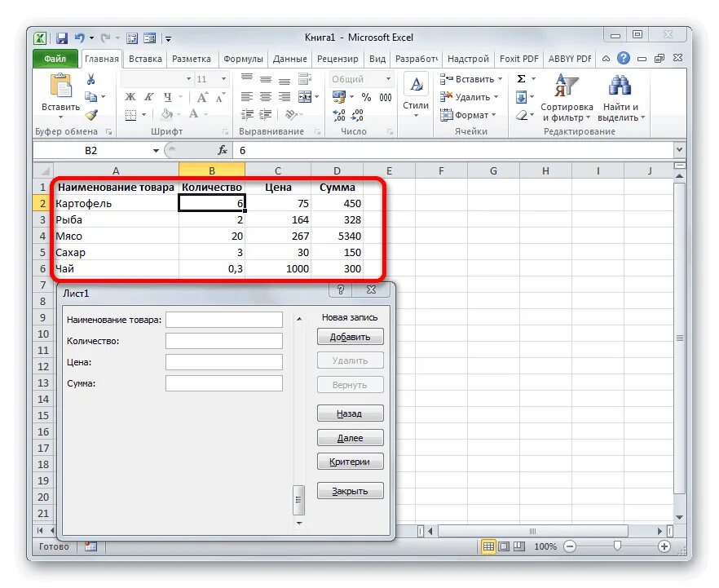
Task: Open the Стили (Styles) gallery
Action: 416,95
